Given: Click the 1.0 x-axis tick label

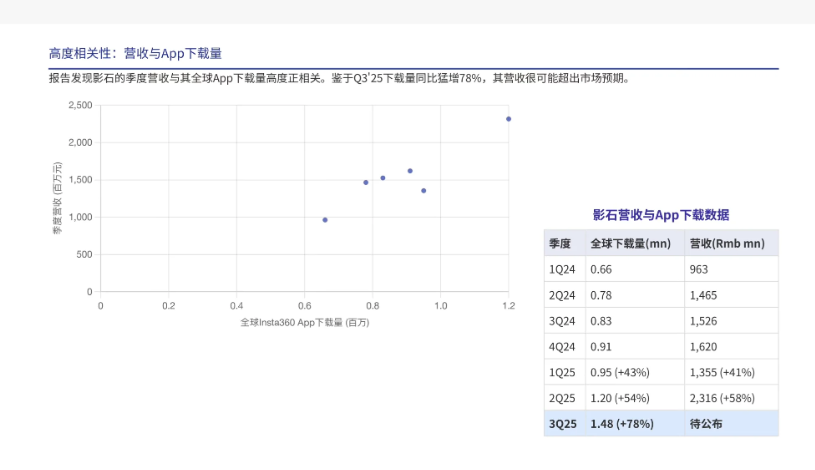Looking at the screenshot, I should pyautogui.click(x=441, y=306).
